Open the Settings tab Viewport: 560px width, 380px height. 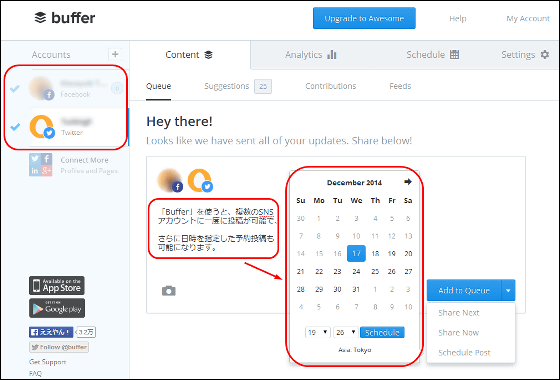coord(525,55)
